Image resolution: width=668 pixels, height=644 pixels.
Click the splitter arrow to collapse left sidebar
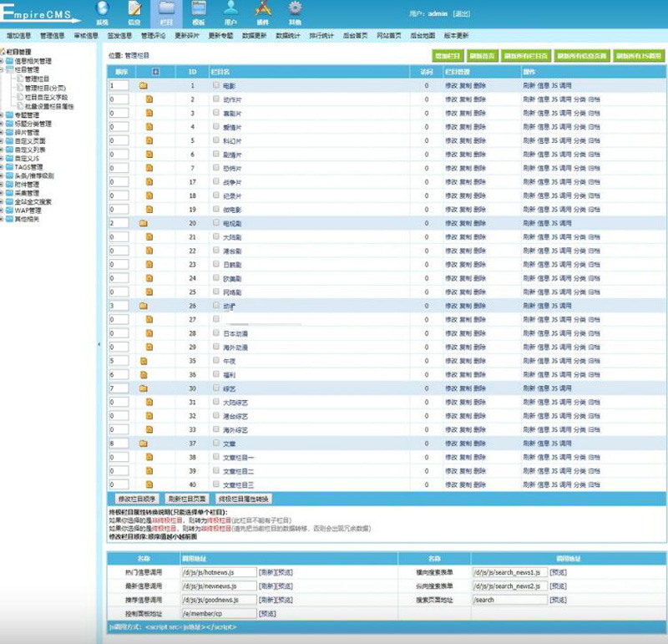coord(99,344)
